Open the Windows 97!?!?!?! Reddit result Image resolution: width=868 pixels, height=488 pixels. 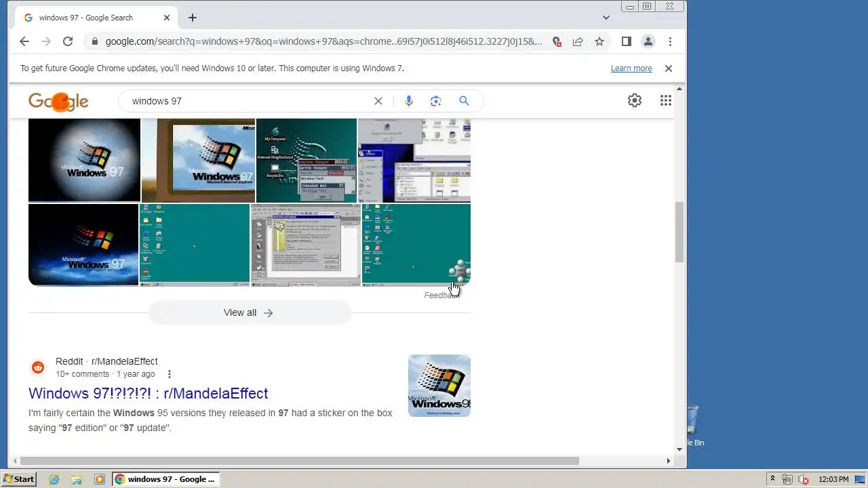[148, 393]
